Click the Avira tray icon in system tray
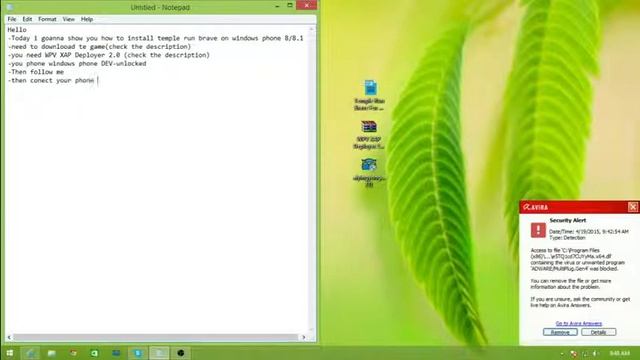Image resolution: width=640 pixels, height=360 pixels. point(573,353)
